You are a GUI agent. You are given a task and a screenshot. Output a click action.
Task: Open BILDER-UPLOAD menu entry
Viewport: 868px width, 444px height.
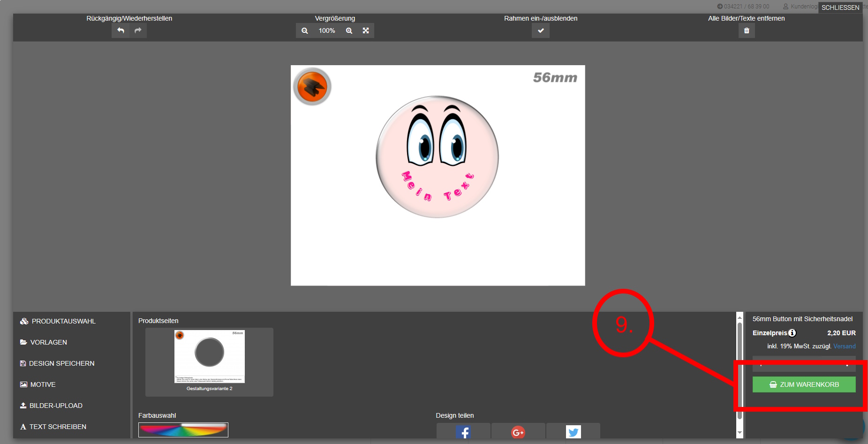[51, 406]
